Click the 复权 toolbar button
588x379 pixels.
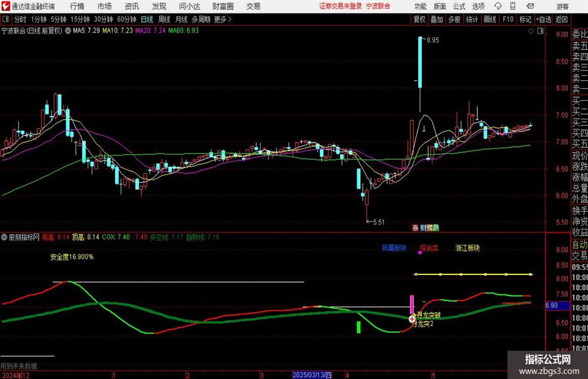point(419,19)
